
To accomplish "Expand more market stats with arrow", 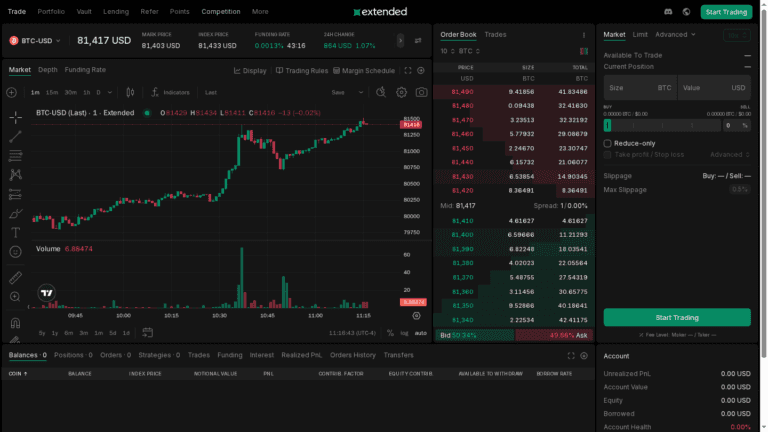I will click(x=400, y=41).
